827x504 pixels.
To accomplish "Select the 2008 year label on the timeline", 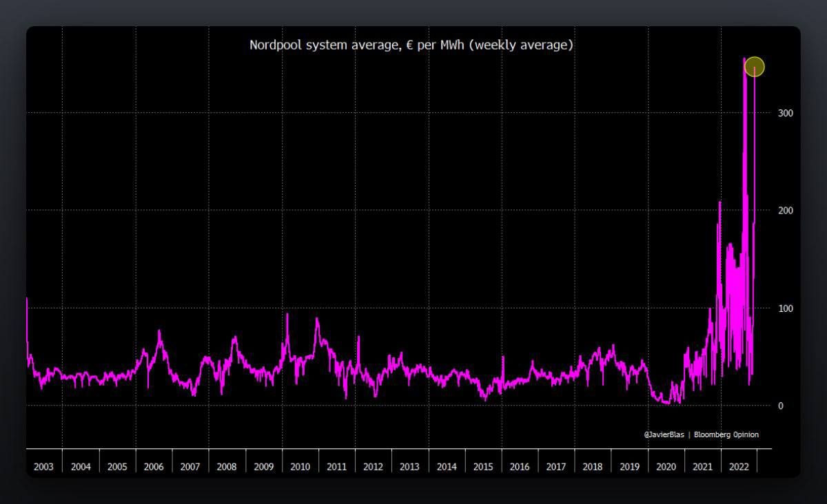I will [227, 466].
